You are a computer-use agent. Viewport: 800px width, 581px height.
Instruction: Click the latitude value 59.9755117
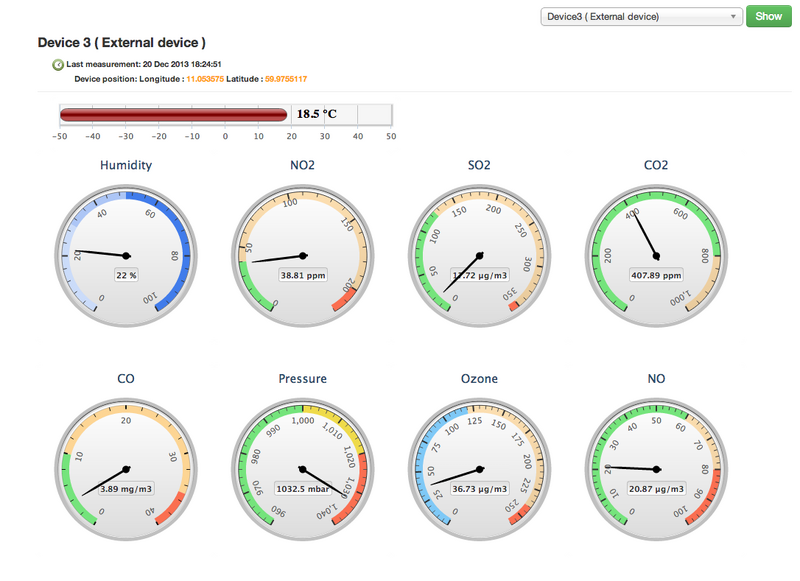pos(286,79)
